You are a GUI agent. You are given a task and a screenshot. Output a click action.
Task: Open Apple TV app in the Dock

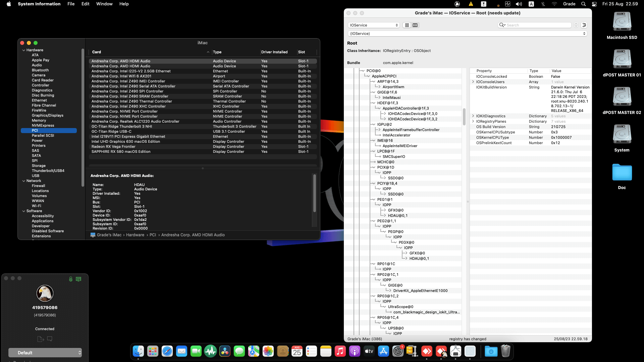click(369, 351)
